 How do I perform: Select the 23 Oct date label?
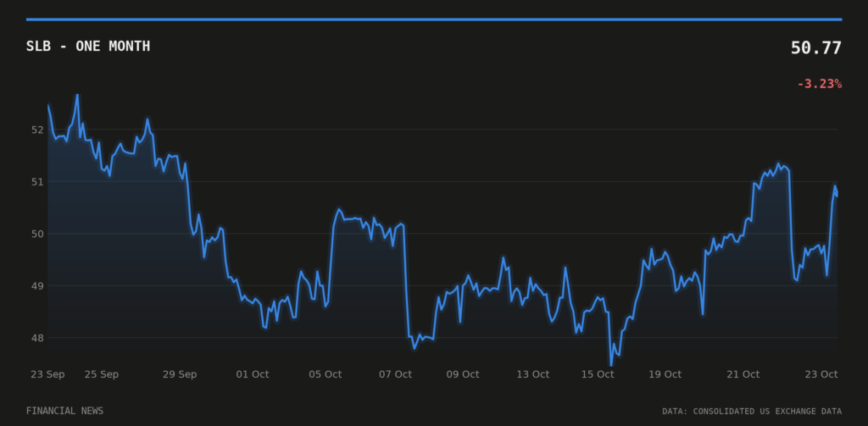[821, 374]
